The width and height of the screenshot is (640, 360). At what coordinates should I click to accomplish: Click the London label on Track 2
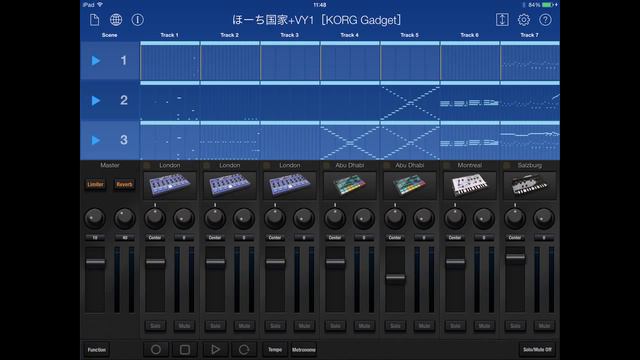pos(230,165)
